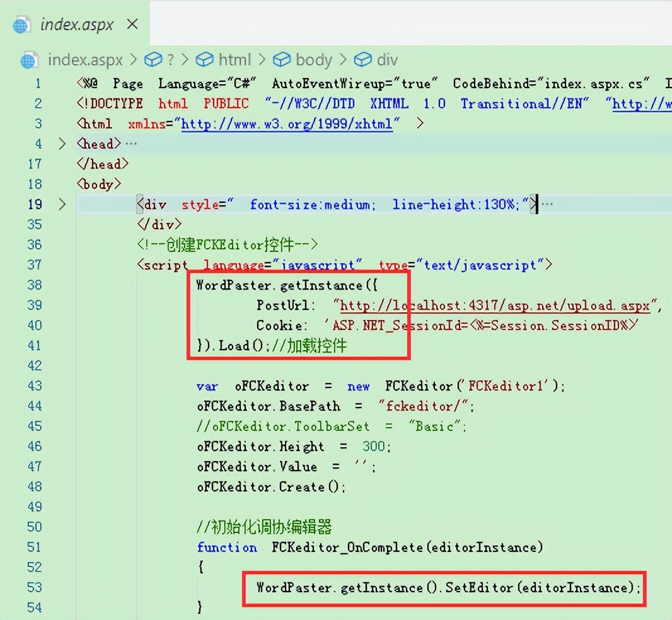Click the file icon on the index.aspx tab
The height and width of the screenshot is (620, 672).
[x=21, y=25]
